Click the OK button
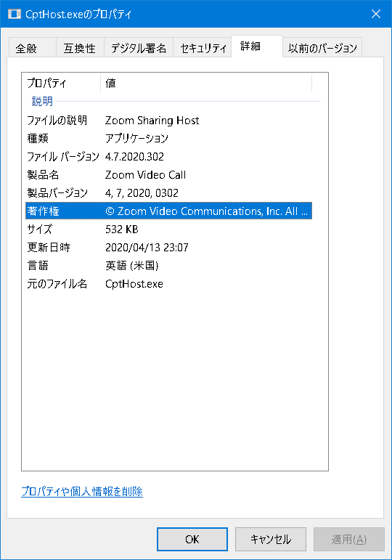 pos(192,539)
